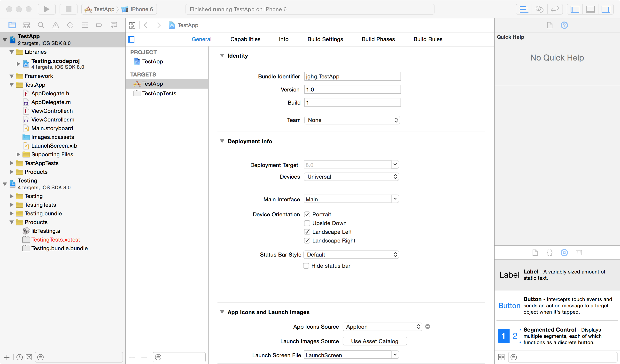
Task: Switch to the Capabilities tab
Action: pos(245,39)
